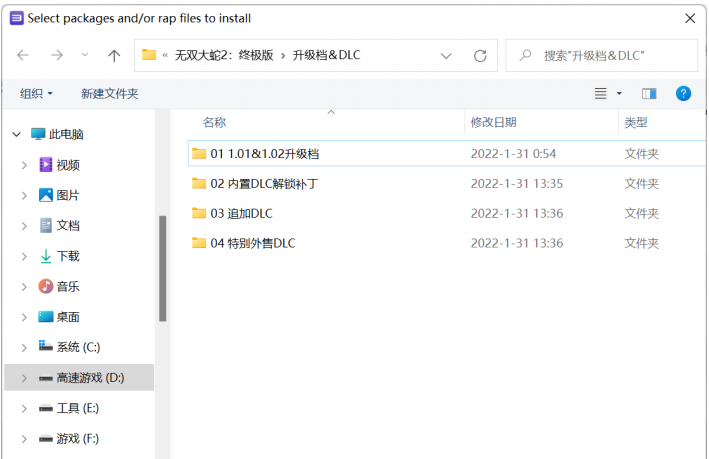
Task: Select 高速游戏 (D:) drive in sidebar
Action: (89, 377)
